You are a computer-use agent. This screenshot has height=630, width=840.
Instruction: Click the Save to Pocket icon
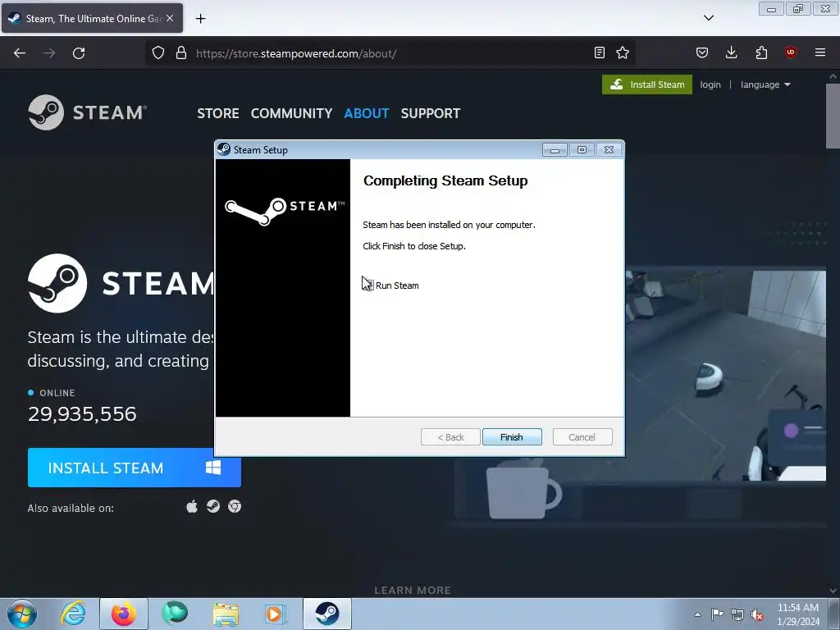pyautogui.click(x=702, y=52)
